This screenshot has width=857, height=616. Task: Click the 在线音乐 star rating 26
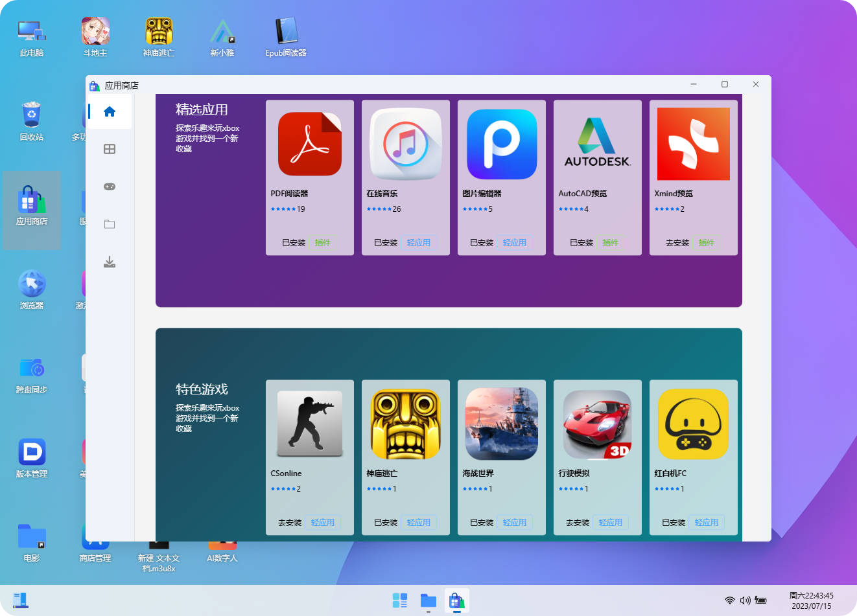point(384,209)
